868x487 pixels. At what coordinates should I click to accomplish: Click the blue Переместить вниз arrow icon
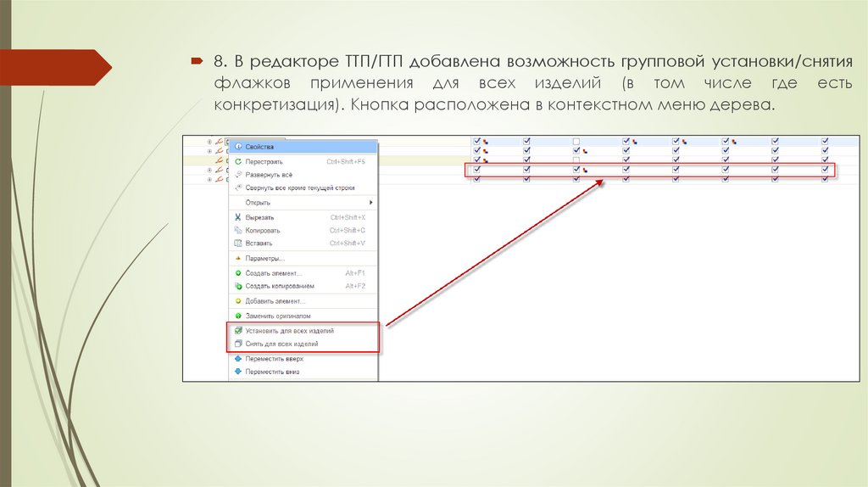click(x=238, y=372)
